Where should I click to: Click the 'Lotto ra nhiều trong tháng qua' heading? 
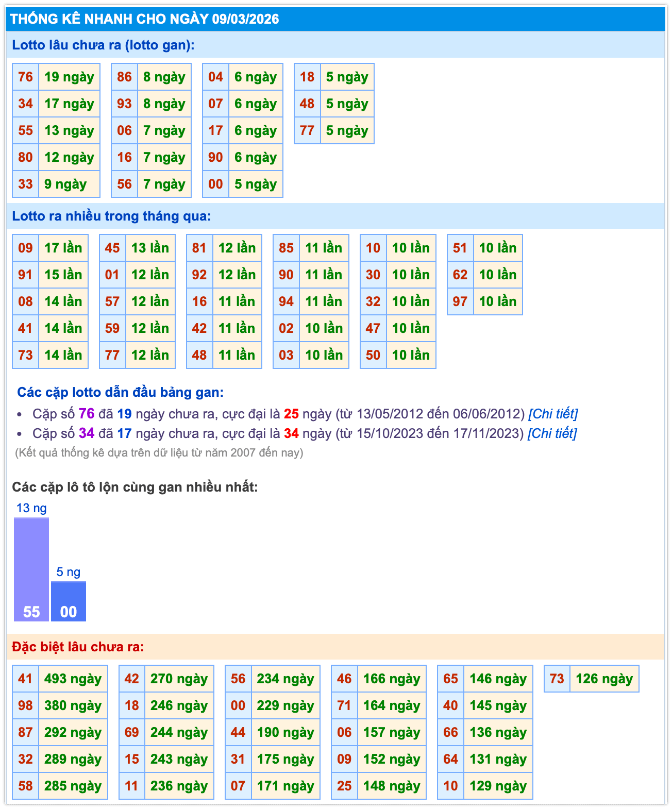[112, 216]
